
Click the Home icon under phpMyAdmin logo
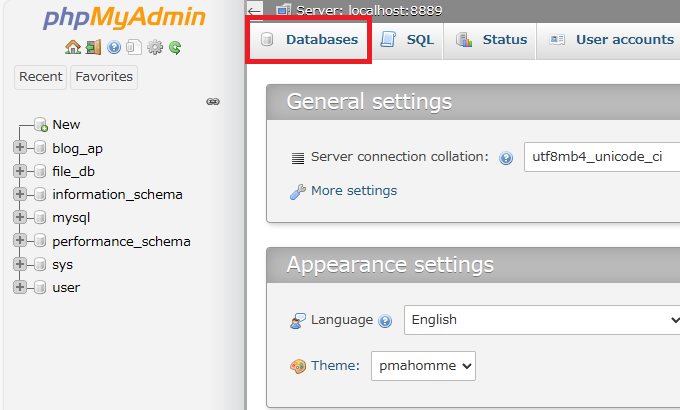[x=73, y=47]
